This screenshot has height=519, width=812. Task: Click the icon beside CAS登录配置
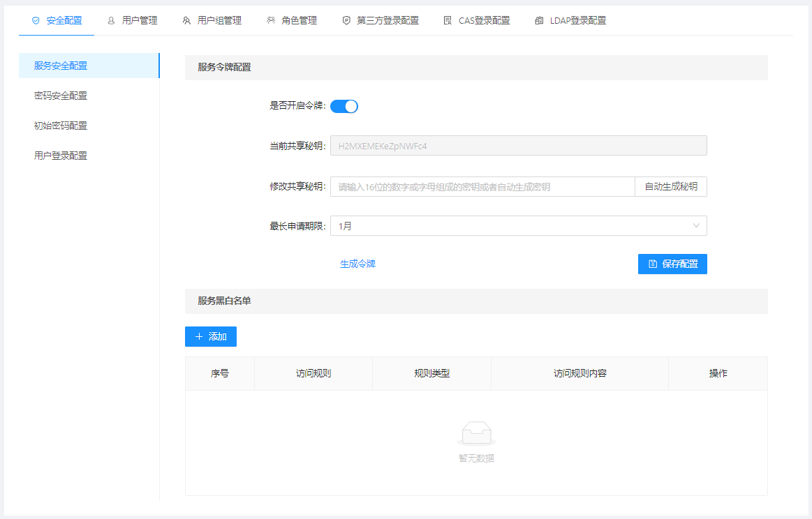(x=448, y=21)
